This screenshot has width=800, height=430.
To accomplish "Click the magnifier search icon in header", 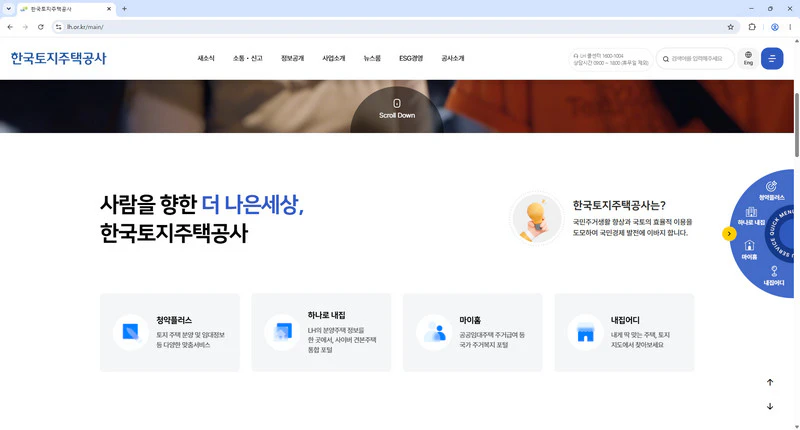I will (666, 59).
